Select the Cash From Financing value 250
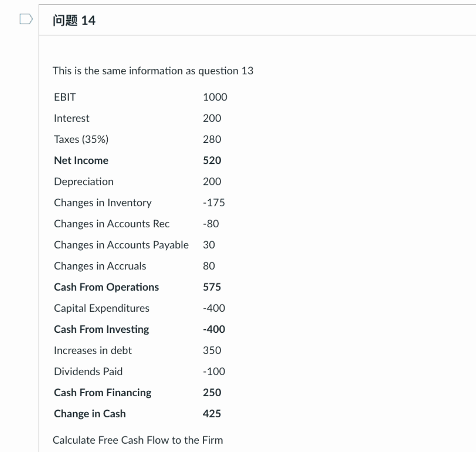The height and width of the screenshot is (452, 476). pyautogui.click(x=211, y=392)
